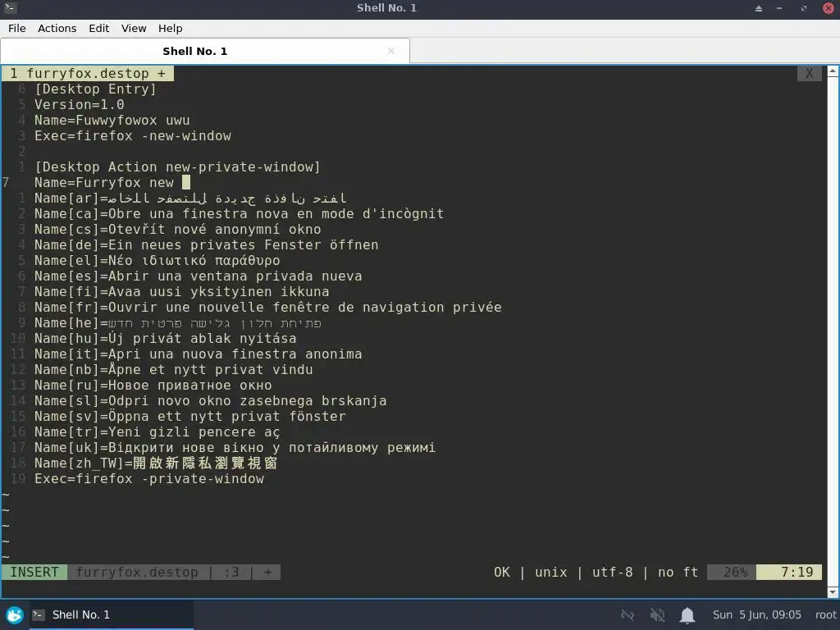
Task: Click the Version=1.0 line
Action: click(80, 104)
